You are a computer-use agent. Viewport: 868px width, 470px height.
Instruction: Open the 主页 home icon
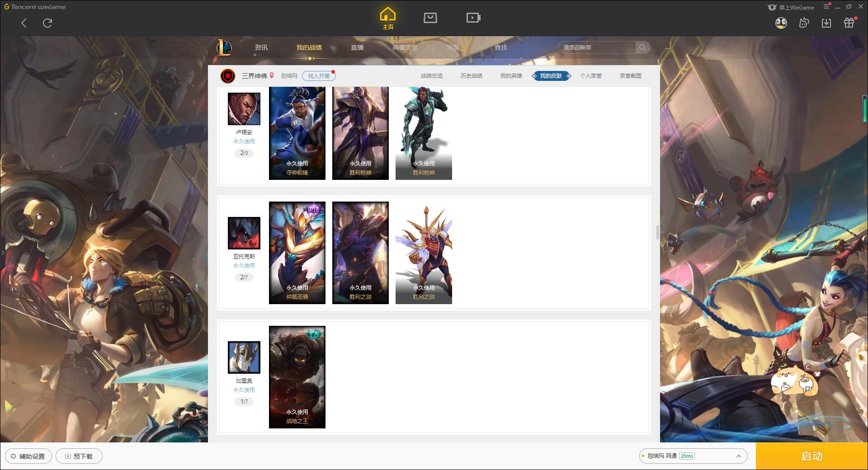pyautogui.click(x=387, y=18)
